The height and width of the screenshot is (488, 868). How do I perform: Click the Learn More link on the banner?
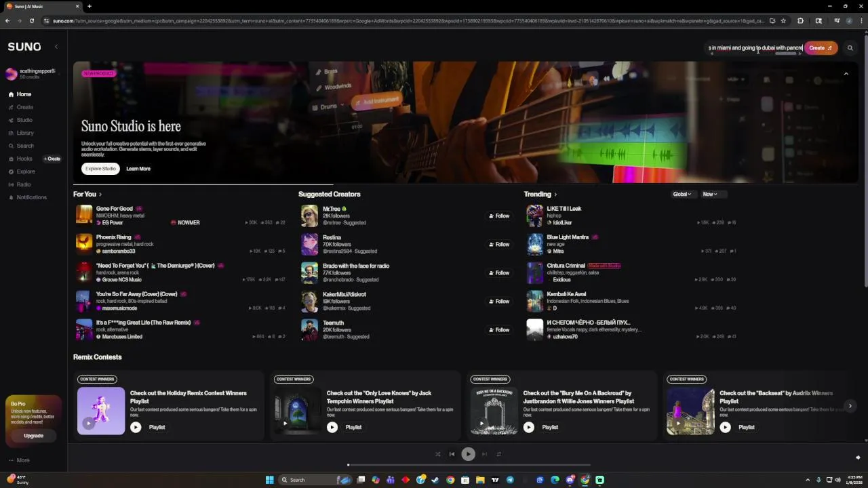click(138, 169)
